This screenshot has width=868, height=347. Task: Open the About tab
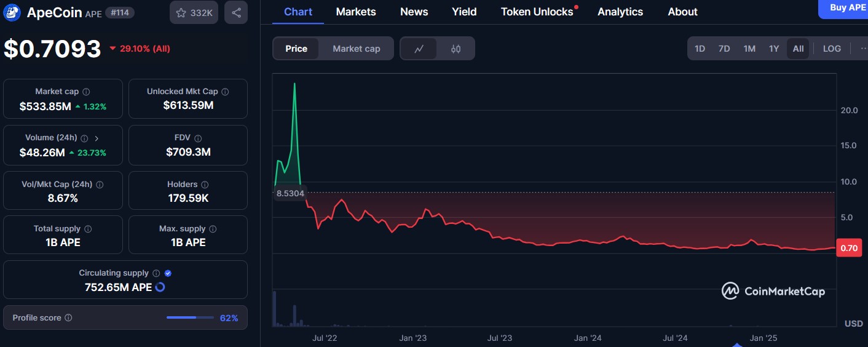point(682,12)
